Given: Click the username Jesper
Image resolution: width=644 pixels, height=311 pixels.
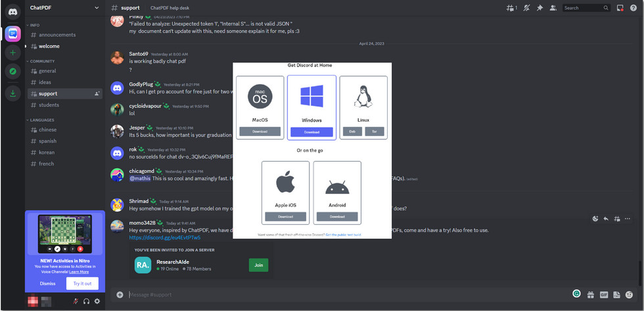Looking at the screenshot, I should click(x=137, y=128).
